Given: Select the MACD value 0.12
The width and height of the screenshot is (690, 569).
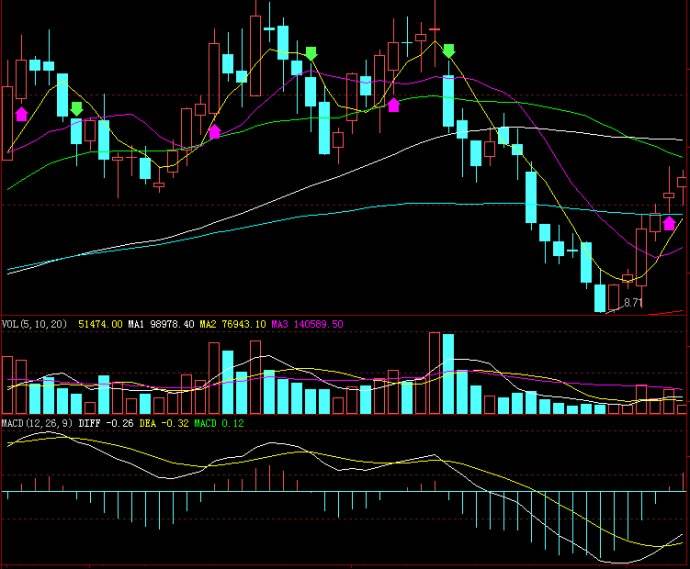Looking at the screenshot, I should [232, 424].
